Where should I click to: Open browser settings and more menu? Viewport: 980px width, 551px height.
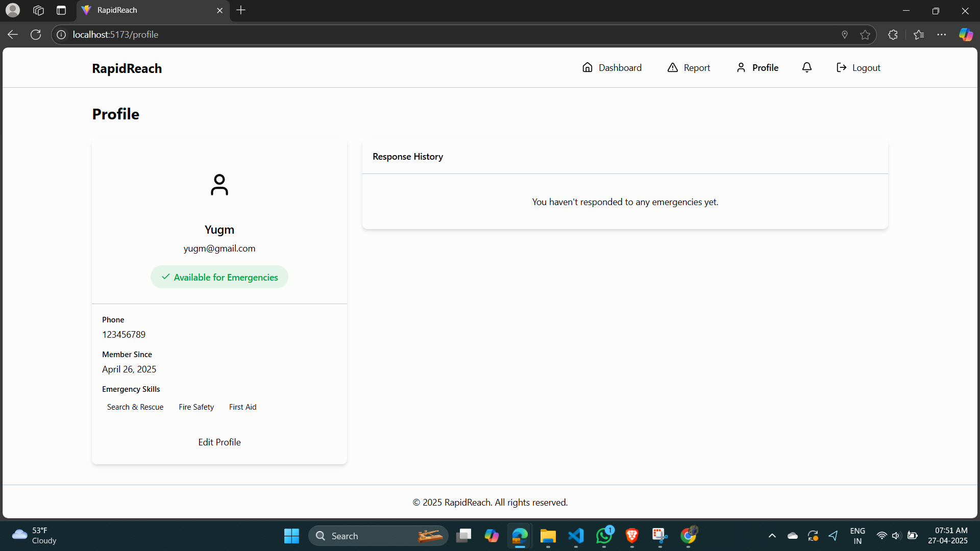click(941, 35)
